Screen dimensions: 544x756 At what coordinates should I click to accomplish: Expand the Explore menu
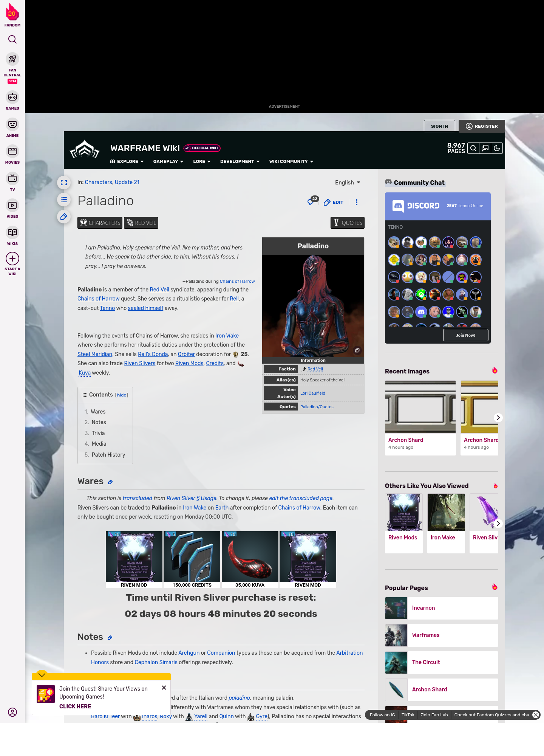[x=127, y=161]
